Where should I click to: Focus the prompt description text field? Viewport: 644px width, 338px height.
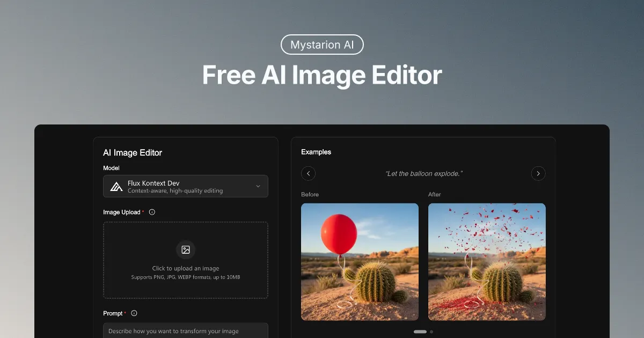(185, 330)
